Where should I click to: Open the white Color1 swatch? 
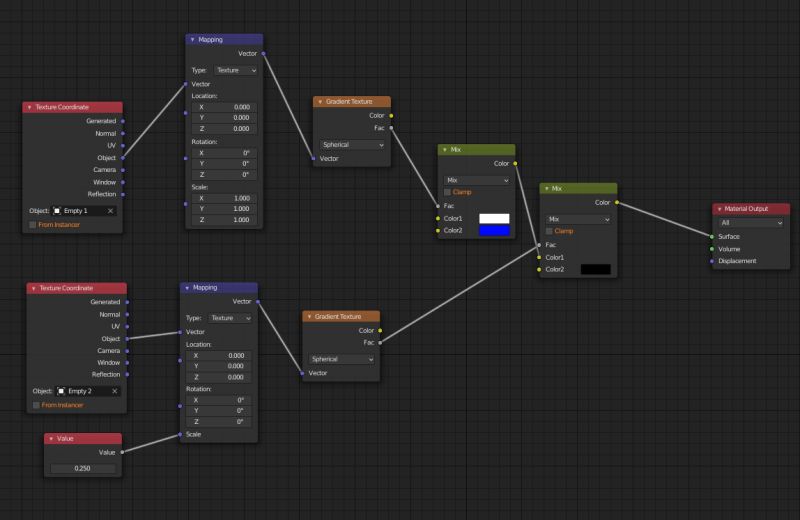tap(494, 218)
